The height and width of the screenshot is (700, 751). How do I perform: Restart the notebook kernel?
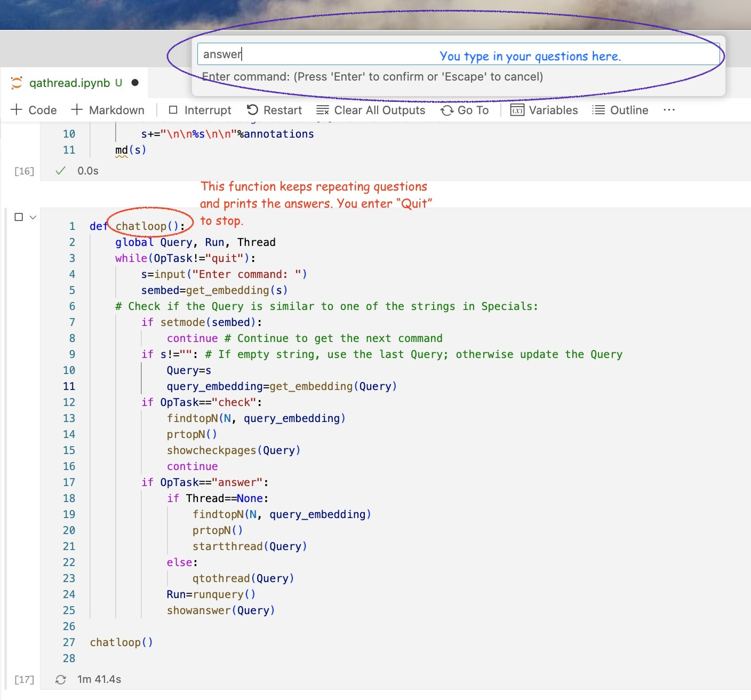coord(274,110)
